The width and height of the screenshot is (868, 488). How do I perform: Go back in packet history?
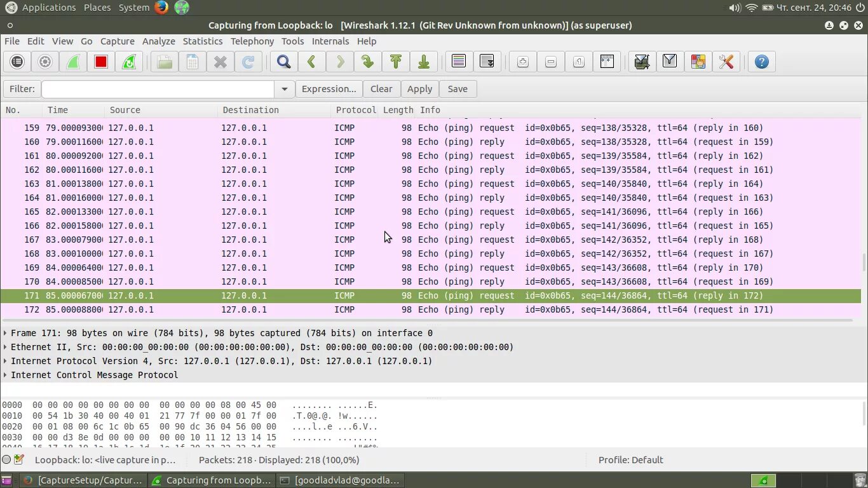tap(312, 62)
